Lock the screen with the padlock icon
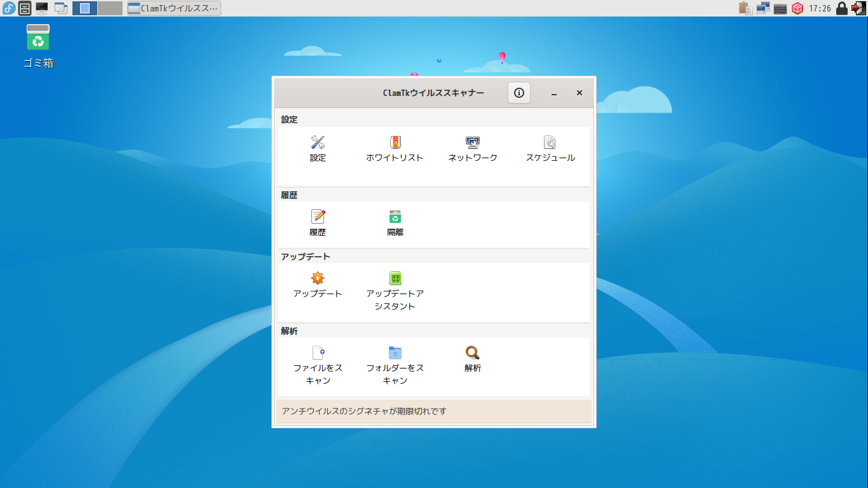The width and height of the screenshot is (868, 488). click(x=842, y=8)
